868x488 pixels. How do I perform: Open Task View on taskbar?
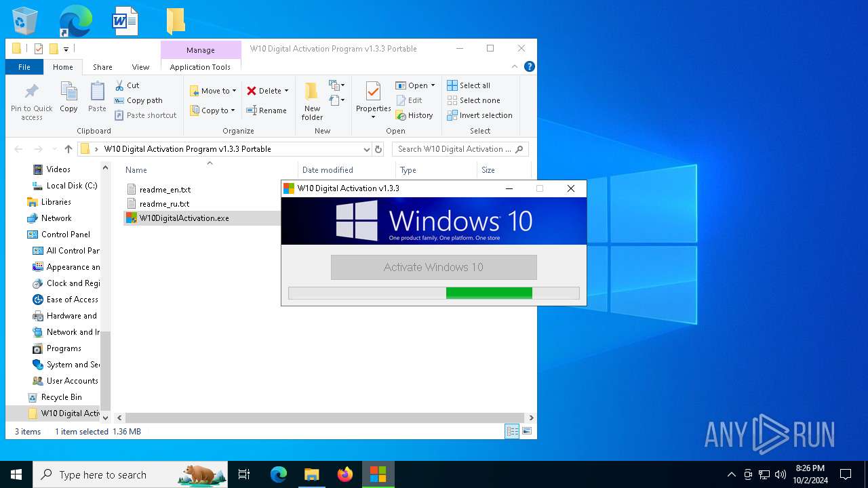point(244,474)
